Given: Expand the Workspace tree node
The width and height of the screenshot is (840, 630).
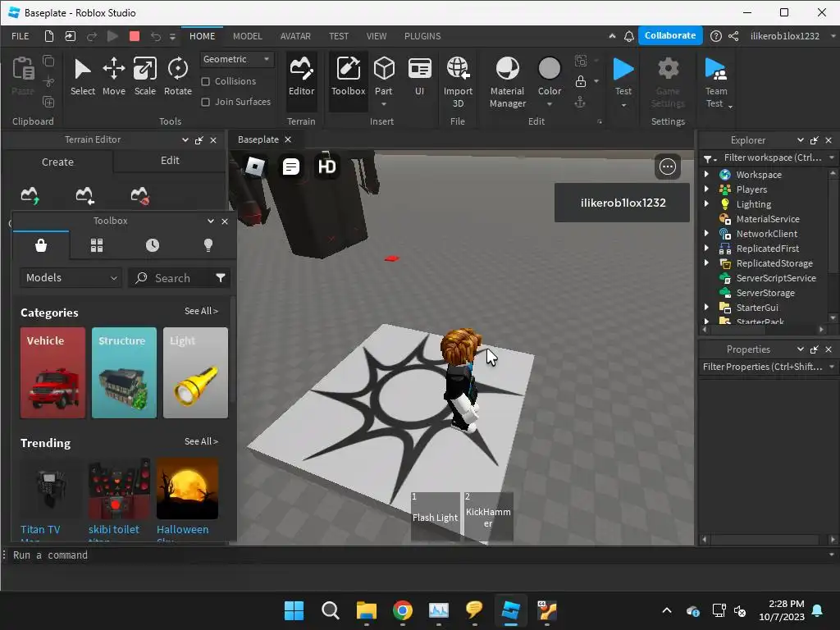Looking at the screenshot, I should (x=706, y=174).
